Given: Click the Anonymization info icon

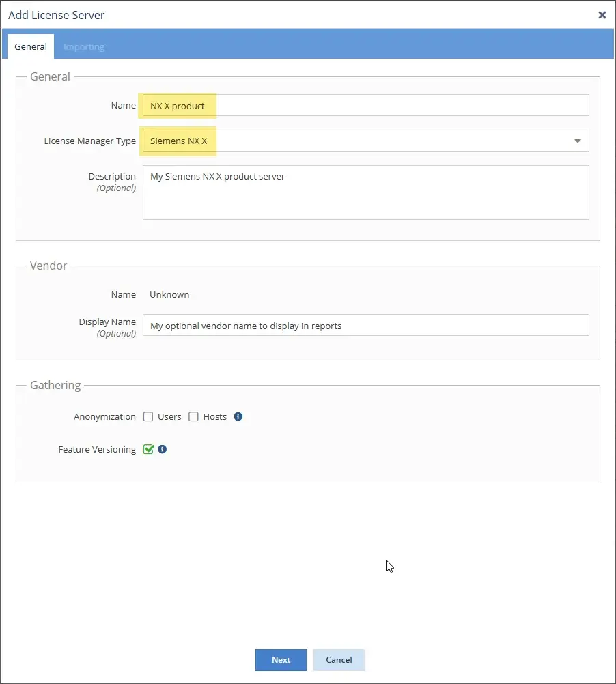Looking at the screenshot, I should 238,416.
